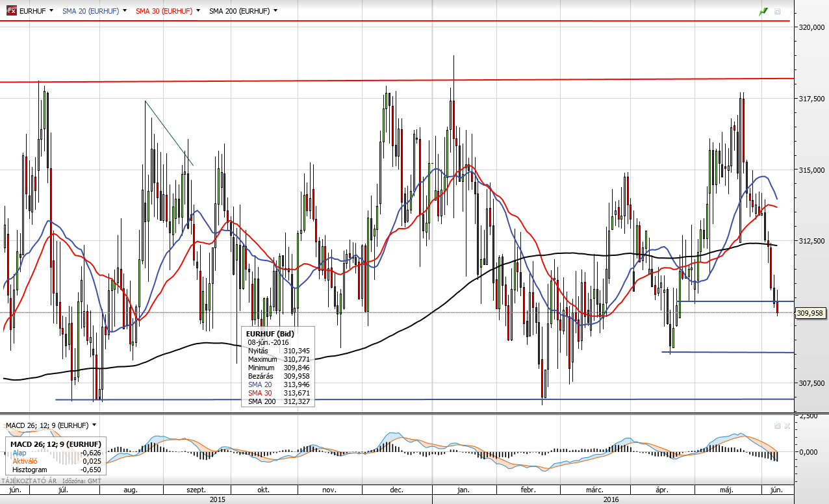Click the Bezárás 309,958 row
Image resolution: width=829 pixels, height=504 pixels.
click(x=278, y=376)
